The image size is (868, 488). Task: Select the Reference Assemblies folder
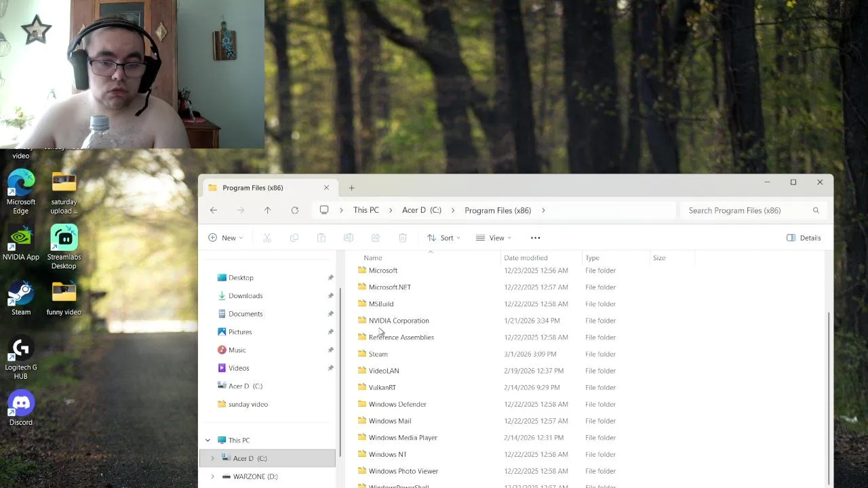401,338
